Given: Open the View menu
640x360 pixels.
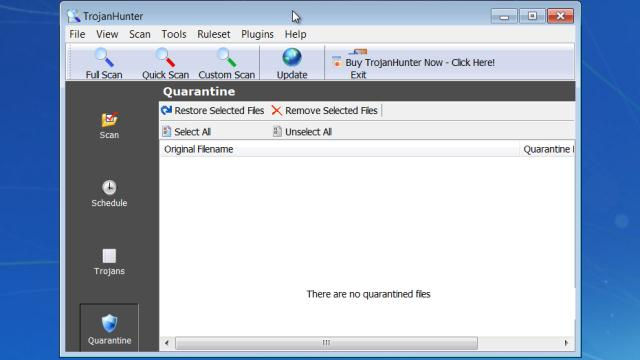Looking at the screenshot, I should point(107,34).
